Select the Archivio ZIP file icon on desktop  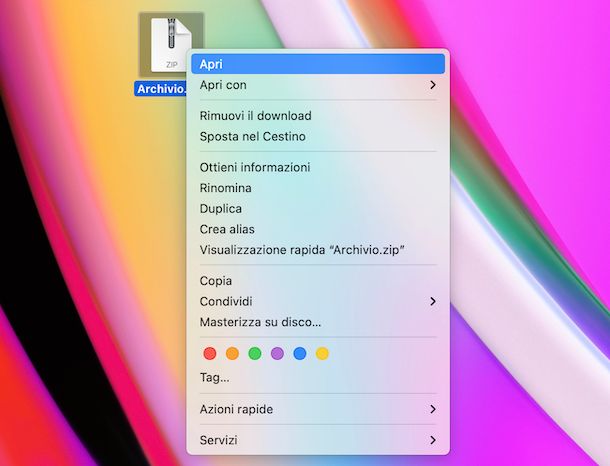click(x=171, y=45)
